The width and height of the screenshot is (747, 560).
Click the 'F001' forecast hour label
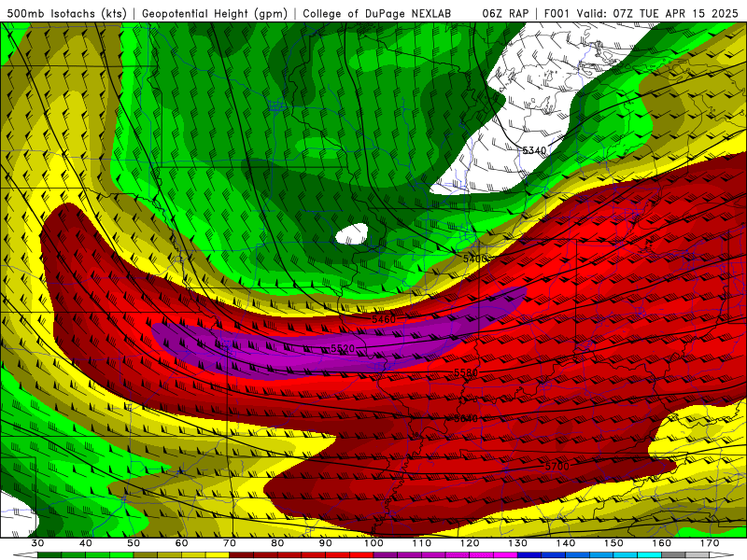pos(557,13)
